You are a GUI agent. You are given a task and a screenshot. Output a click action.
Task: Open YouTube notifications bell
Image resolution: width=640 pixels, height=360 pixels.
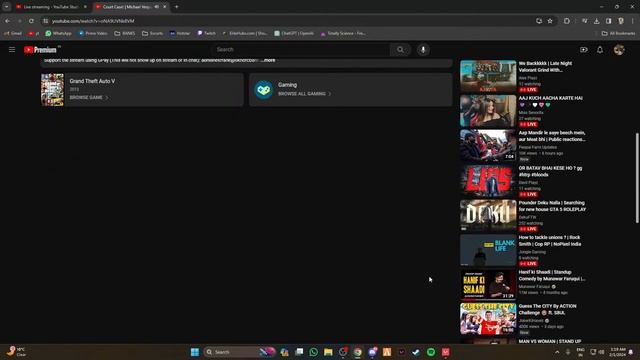(600, 50)
